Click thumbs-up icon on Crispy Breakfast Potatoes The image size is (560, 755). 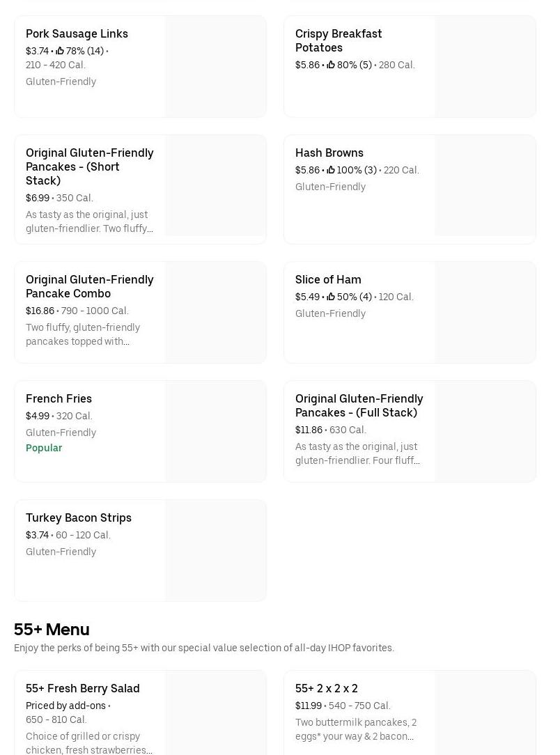[x=331, y=65]
